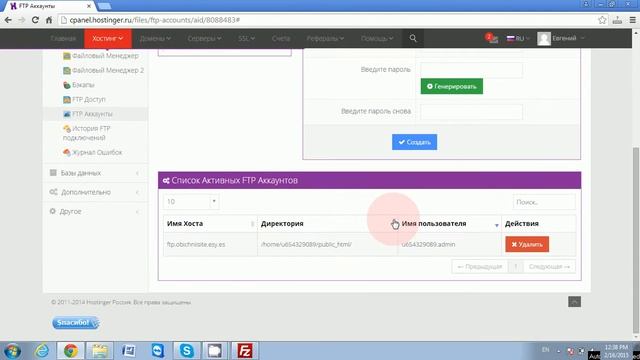Open notifications icon with red badge
640x360 pixels.
[492, 38]
